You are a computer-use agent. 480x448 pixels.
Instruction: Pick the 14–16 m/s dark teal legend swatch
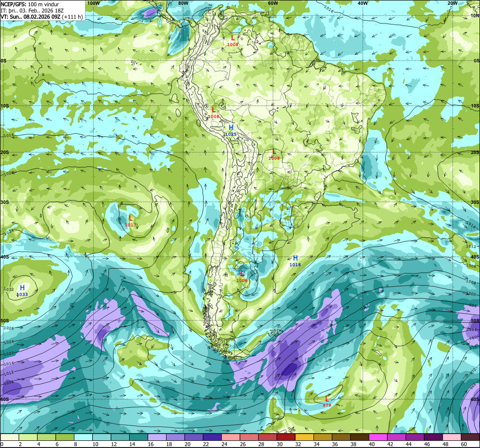pos(139,436)
